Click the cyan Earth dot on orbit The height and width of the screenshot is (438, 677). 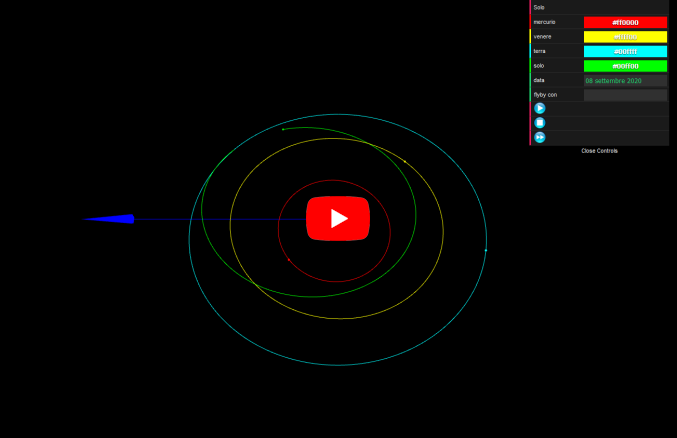[x=486, y=250]
